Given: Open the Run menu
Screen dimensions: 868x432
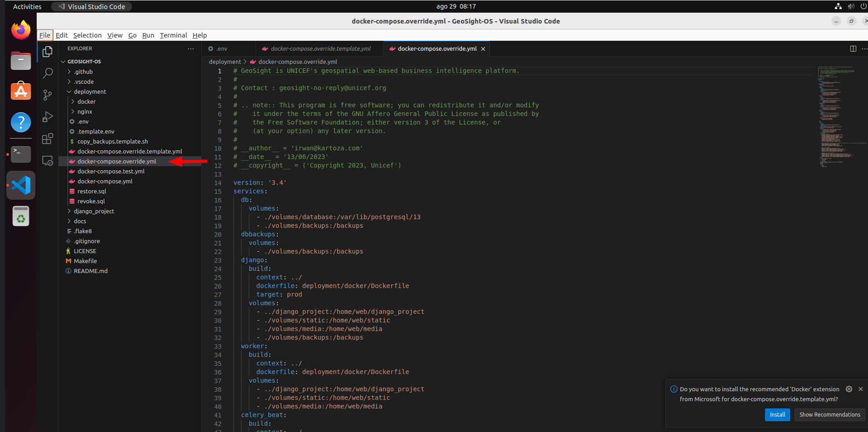Looking at the screenshot, I should 148,35.
